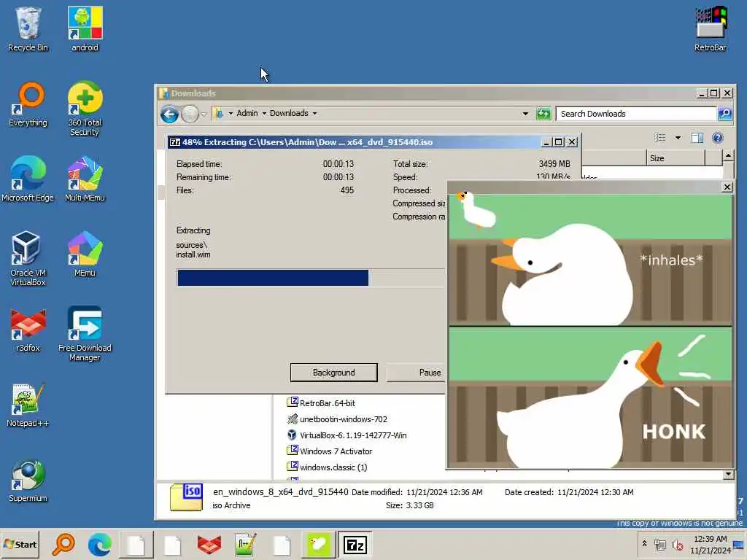Click the Show desktop button at taskbar end
The height and width of the screenshot is (560, 747).
point(740,544)
